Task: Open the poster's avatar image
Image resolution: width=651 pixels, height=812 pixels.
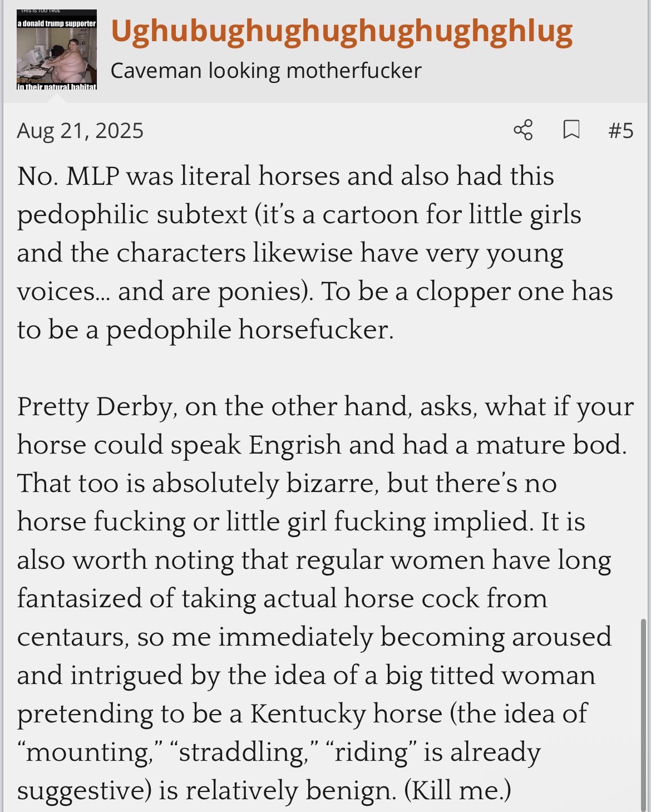Action: click(x=57, y=50)
